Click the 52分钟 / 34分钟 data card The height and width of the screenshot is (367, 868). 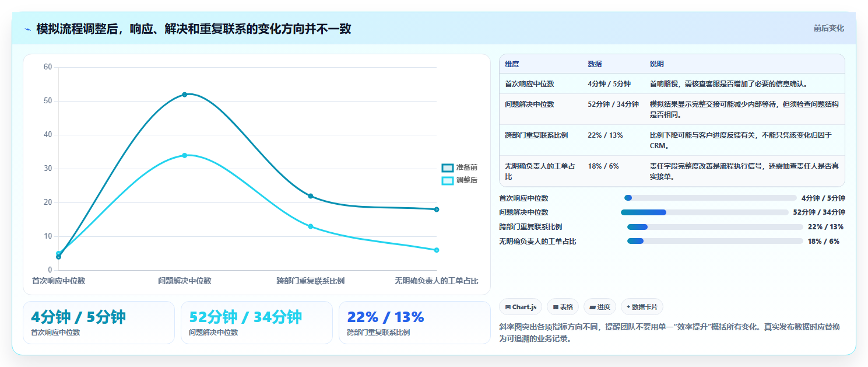pyautogui.click(x=256, y=323)
